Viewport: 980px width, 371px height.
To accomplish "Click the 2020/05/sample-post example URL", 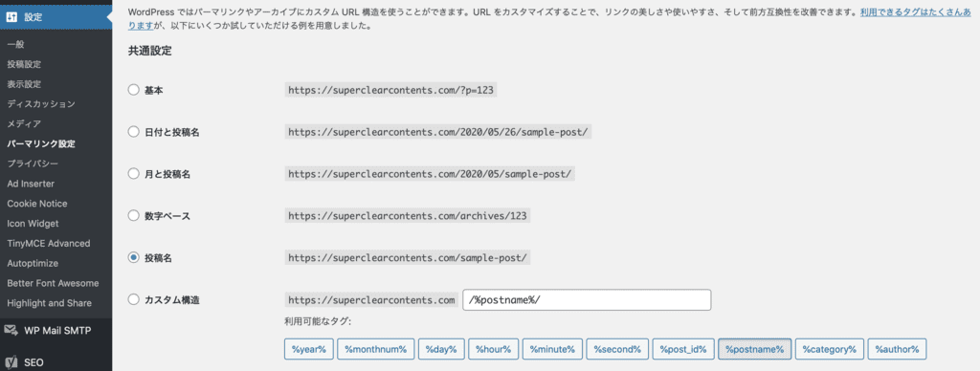I will pyautogui.click(x=430, y=174).
